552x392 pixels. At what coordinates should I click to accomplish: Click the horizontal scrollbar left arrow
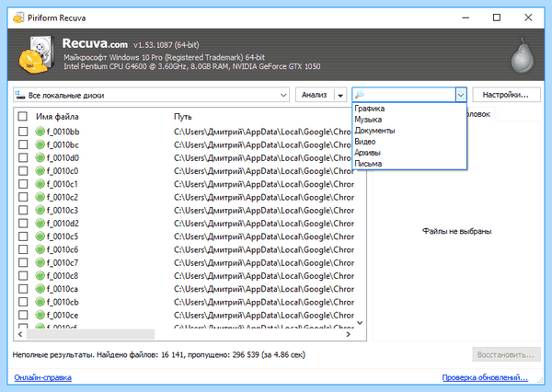pyautogui.click(x=20, y=334)
